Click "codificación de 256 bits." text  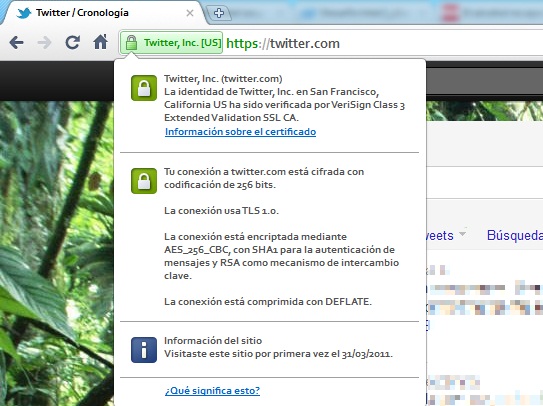click(220, 185)
